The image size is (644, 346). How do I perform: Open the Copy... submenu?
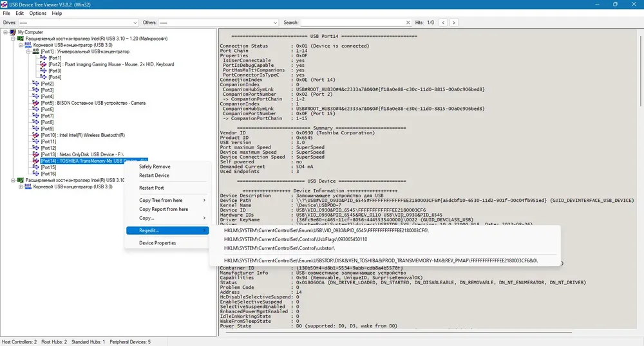click(167, 218)
